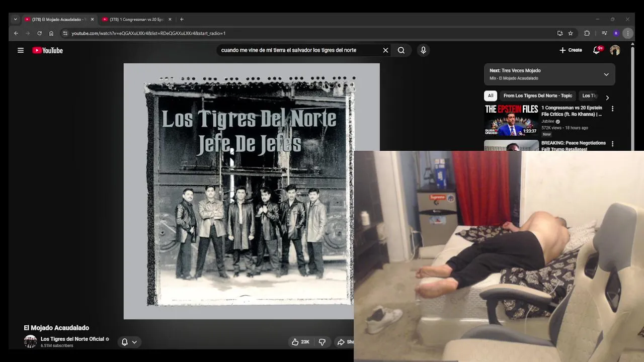644x362 pixels.
Task: Clear the search query with X
Action: click(x=385, y=50)
